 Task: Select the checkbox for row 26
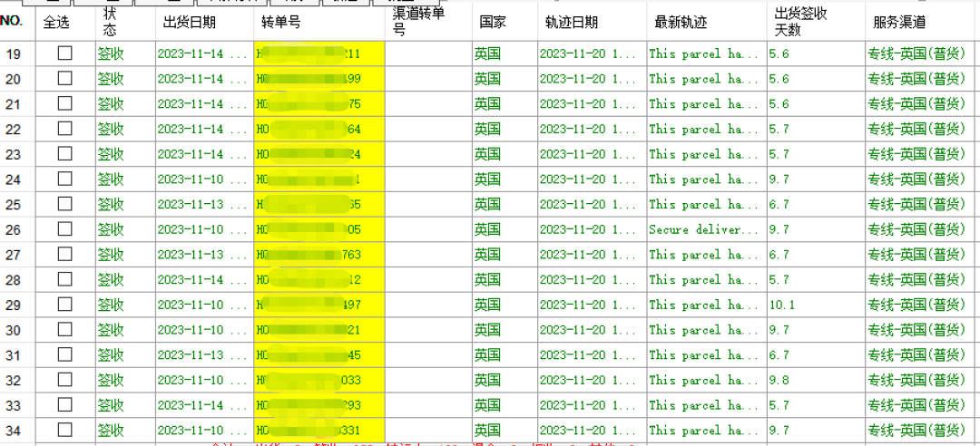point(65,229)
